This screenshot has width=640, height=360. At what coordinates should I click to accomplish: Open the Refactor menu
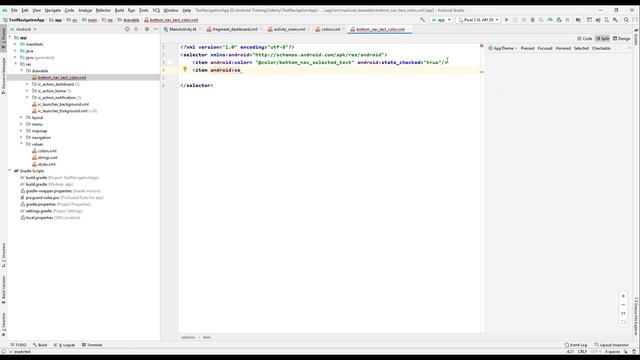(x=103, y=10)
